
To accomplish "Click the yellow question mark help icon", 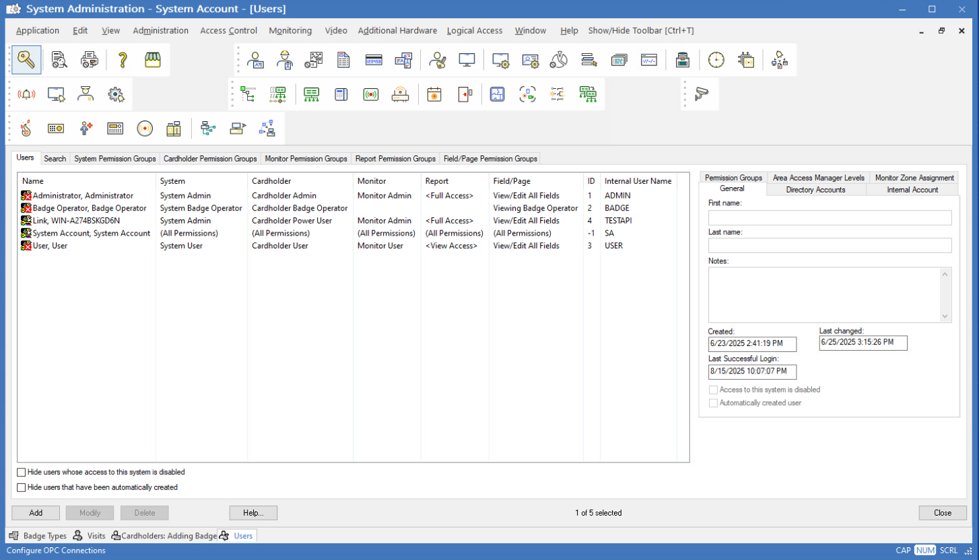I will (x=123, y=60).
